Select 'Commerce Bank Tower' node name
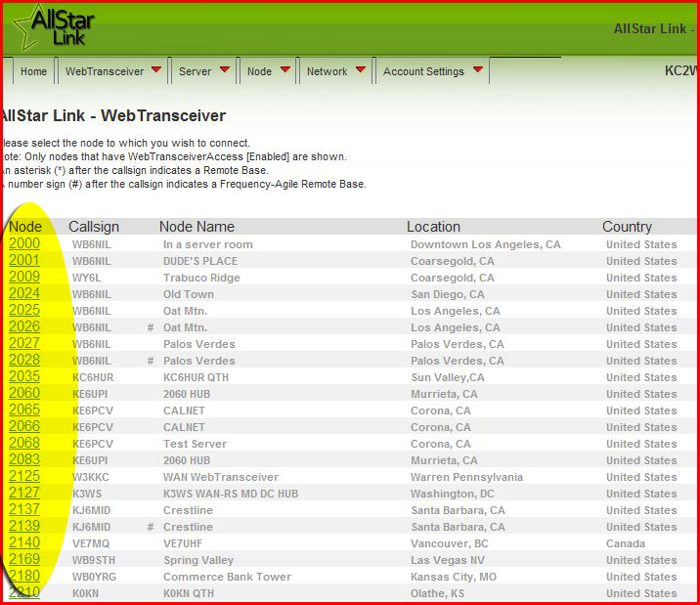Screen dimensions: 700x605 [x=227, y=577]
